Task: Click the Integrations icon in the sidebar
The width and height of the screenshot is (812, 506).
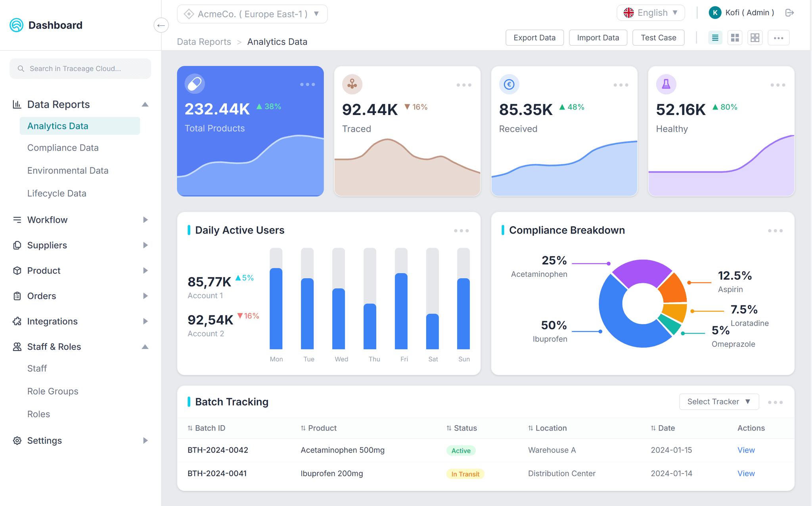Action: 17,321
